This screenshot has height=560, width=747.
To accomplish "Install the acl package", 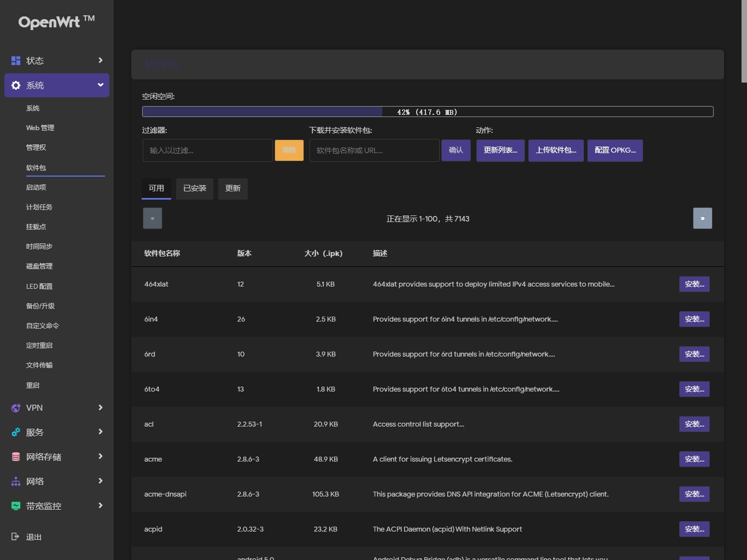I will [695, 424].
